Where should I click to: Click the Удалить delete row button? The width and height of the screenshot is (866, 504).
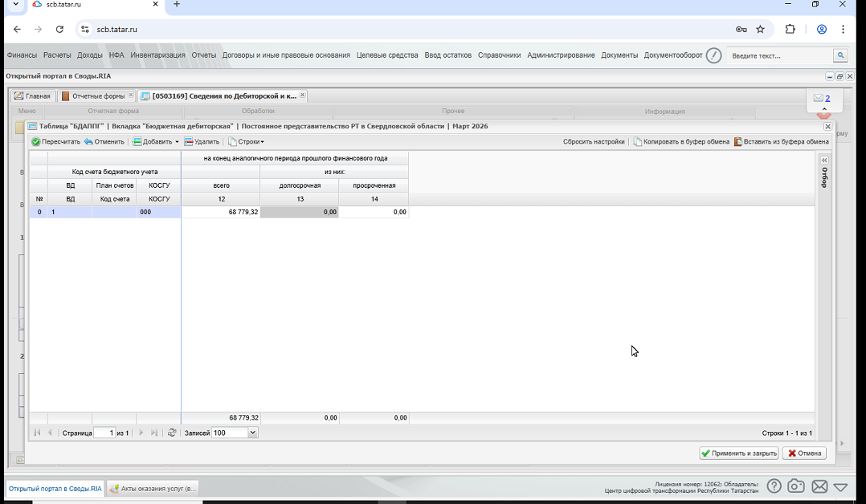coord(202,142)
